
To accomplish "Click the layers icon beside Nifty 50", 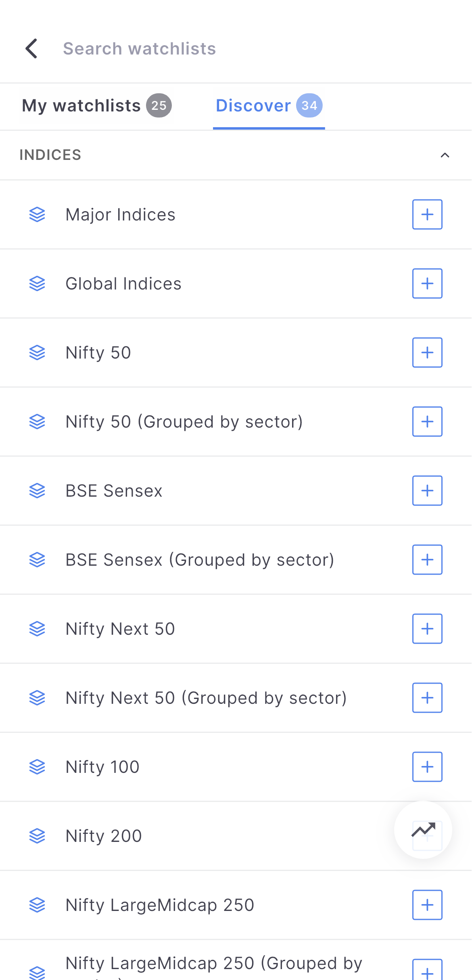I will 37,353.
